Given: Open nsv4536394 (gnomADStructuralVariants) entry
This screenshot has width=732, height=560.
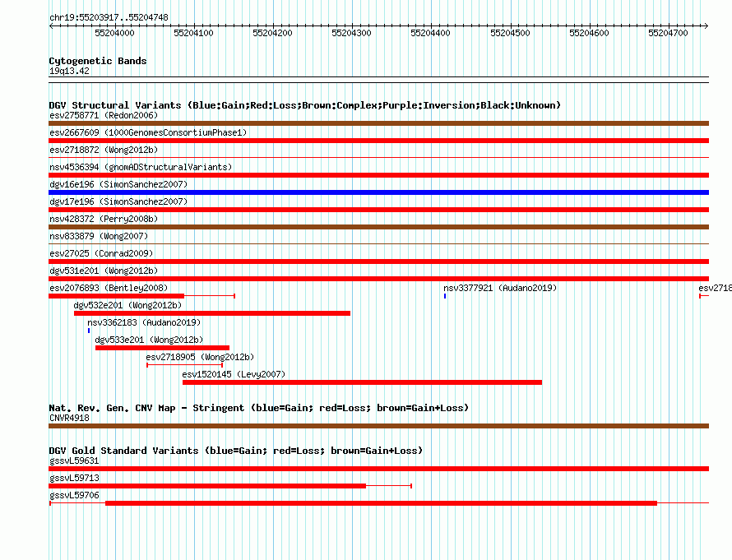Looking at the screenshot, I should [141, 167].
